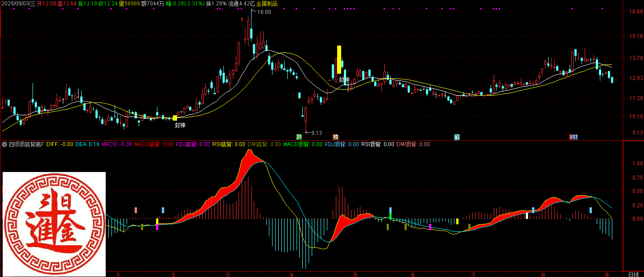The height and width of the screenshot is (277, 644).
Task: Click float cap 流通4.42亿
Action: (241, 4)
